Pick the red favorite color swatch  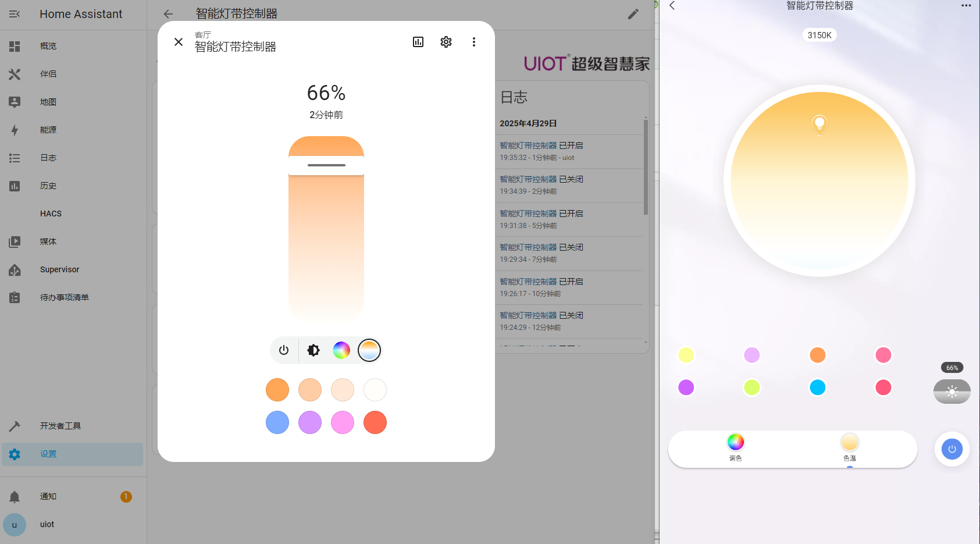(x=375, y=422)
